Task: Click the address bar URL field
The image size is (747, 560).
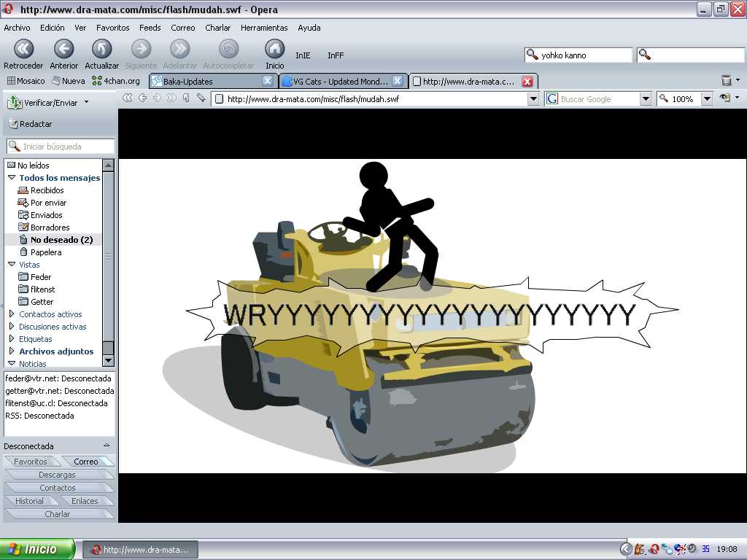Action: [369, 99]
